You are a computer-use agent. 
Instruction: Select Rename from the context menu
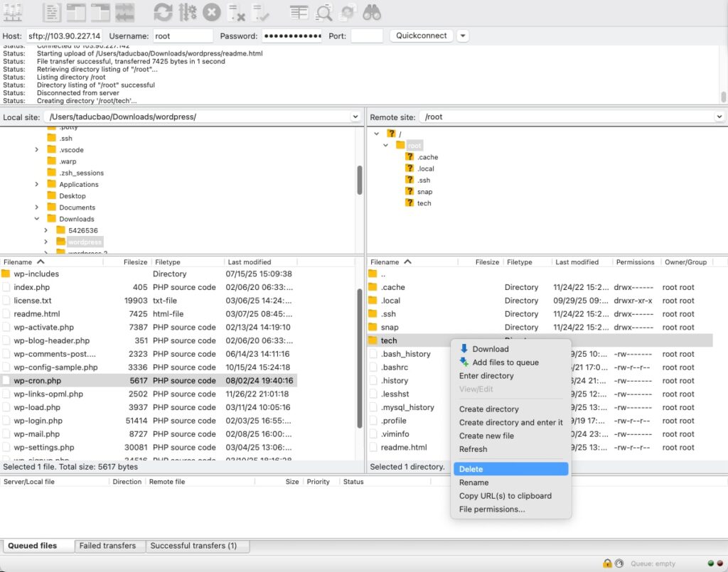(475, 482)
